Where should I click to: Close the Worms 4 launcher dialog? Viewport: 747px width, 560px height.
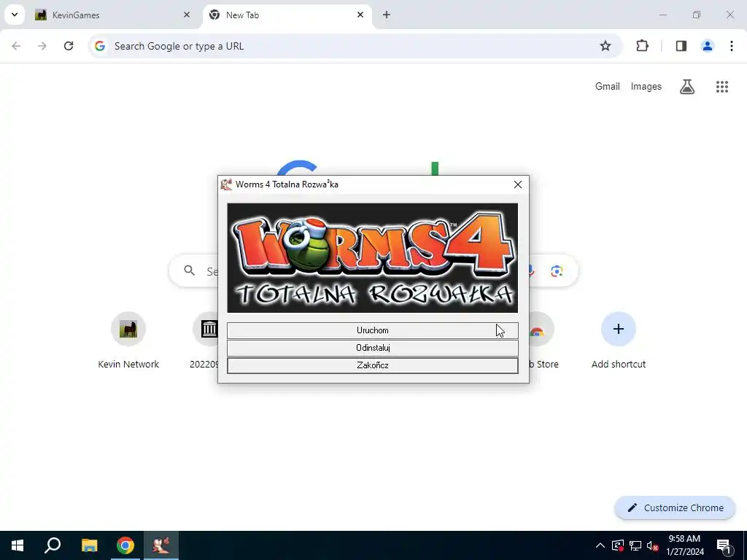pos(518,184)
